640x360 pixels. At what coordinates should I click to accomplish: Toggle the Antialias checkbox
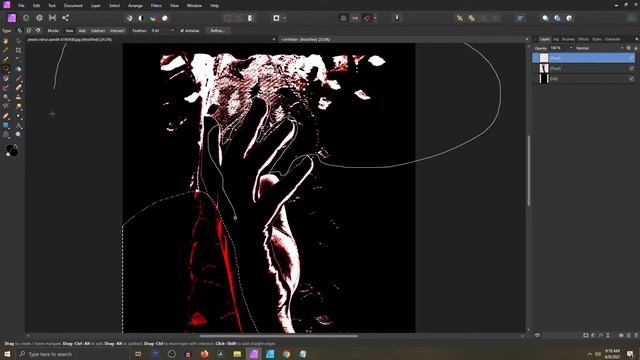click(x=182, y=31)
